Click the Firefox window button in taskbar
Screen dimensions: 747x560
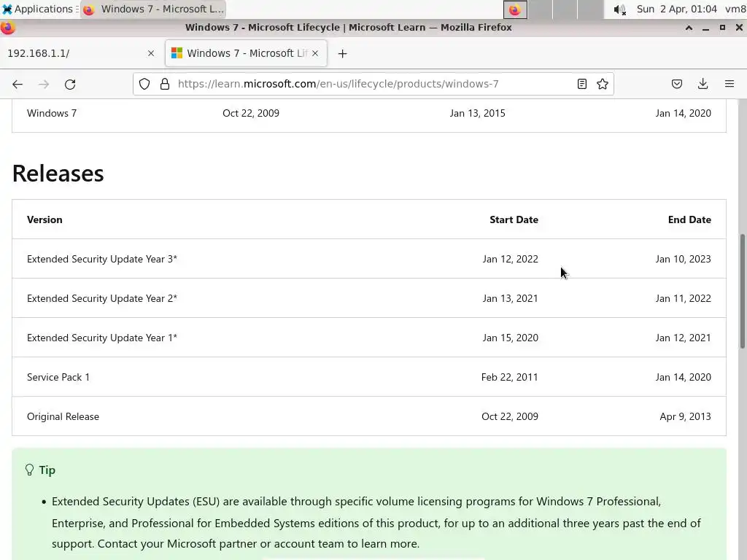point(153,9)
